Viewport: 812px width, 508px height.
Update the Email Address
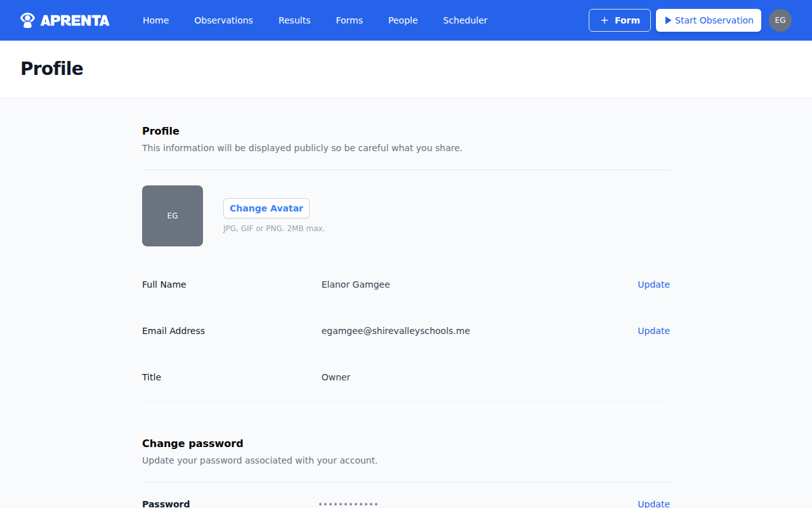click(653, 331)
